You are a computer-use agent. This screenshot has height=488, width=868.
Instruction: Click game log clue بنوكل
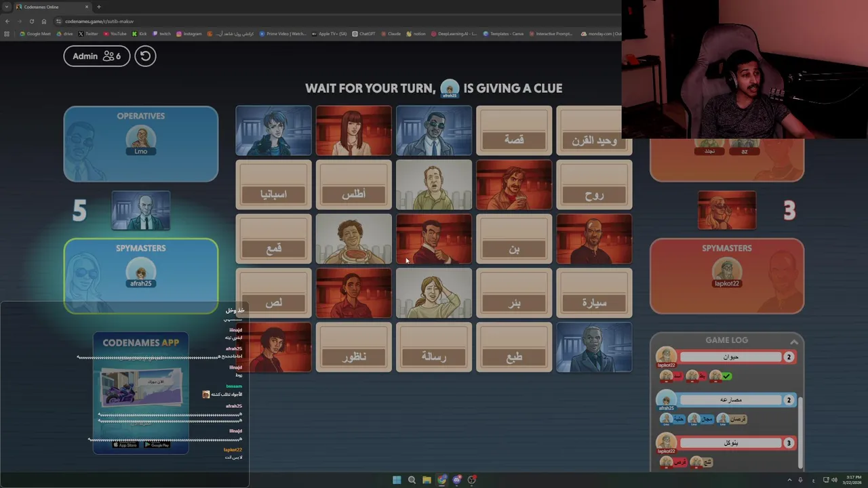click(x=730, y=443)
